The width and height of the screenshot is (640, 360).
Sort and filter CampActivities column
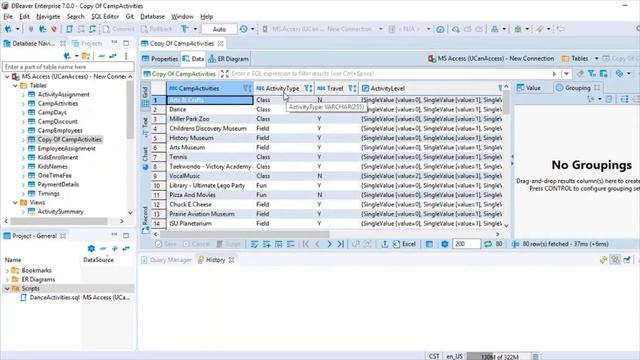click(x=247, y=88)
